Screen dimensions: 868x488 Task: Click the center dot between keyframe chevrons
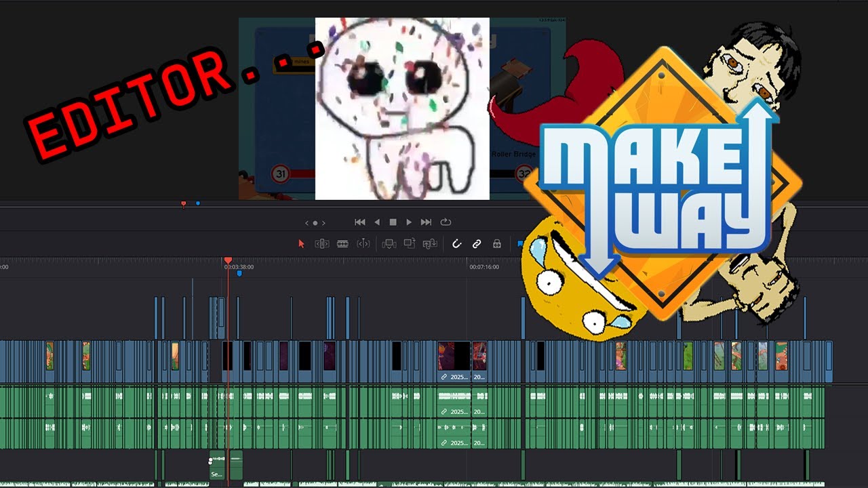(x=315, y=223)
